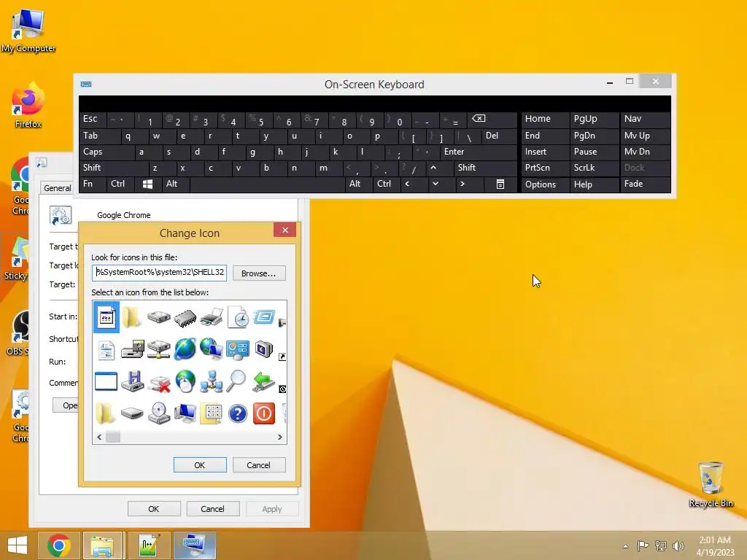Tap the Esc key on On-Screen Keyboard
This screenshot has width=747, height=560.
tap(93, 119)
